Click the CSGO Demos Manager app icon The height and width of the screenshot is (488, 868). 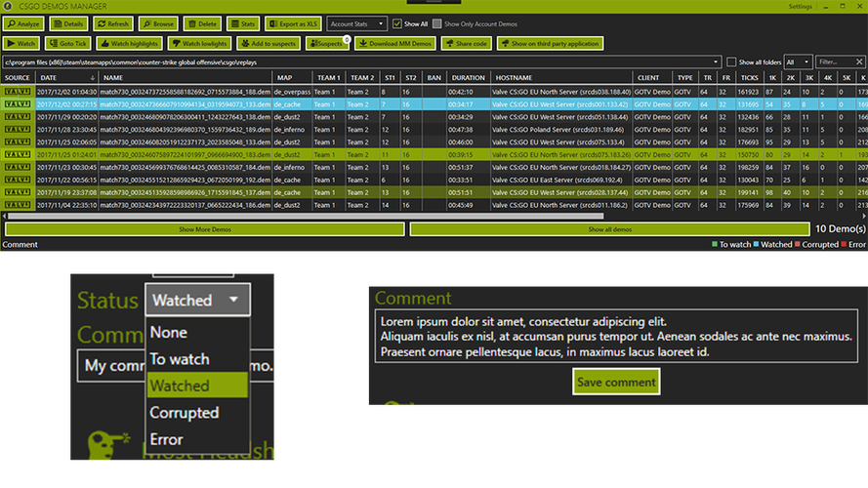tap(8, 6)
